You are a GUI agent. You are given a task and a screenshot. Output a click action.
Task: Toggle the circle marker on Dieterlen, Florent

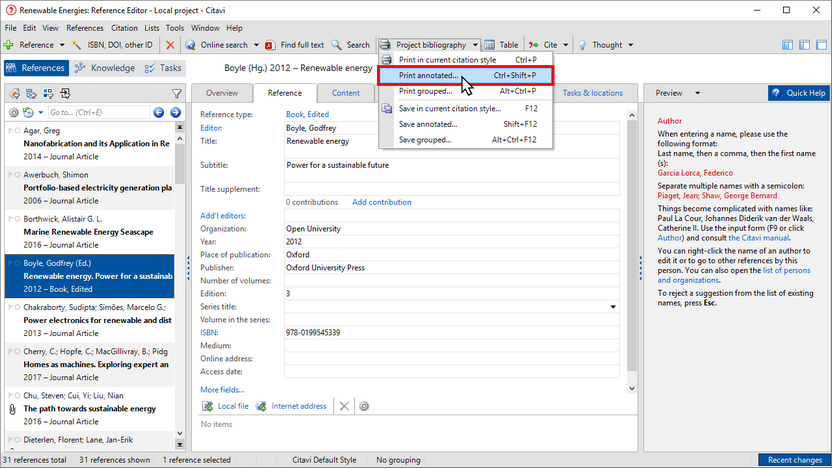point(18,440)
